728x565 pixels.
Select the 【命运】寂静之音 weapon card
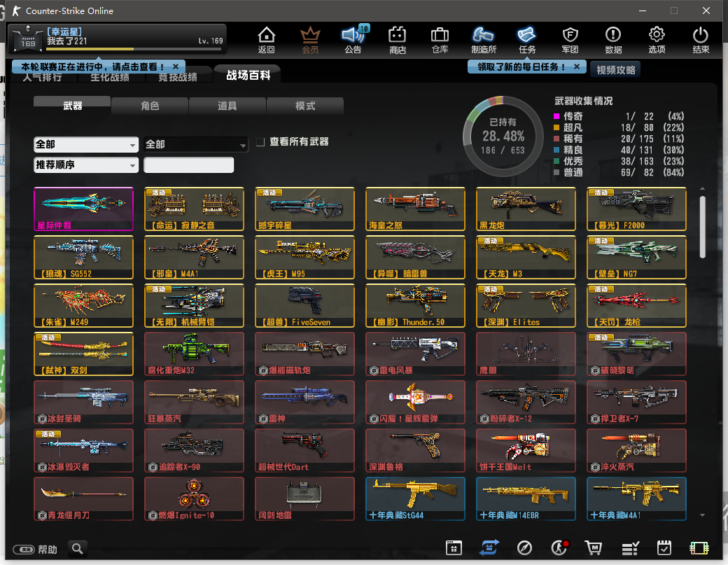pos(194,209)
